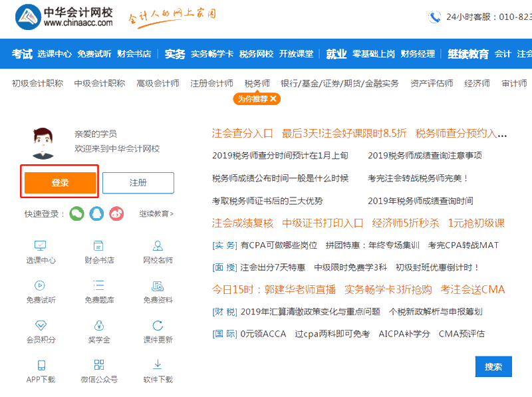Click the 软件下载 download icon
The height and width of the screenshot is (397, 532).
point(157,366)
